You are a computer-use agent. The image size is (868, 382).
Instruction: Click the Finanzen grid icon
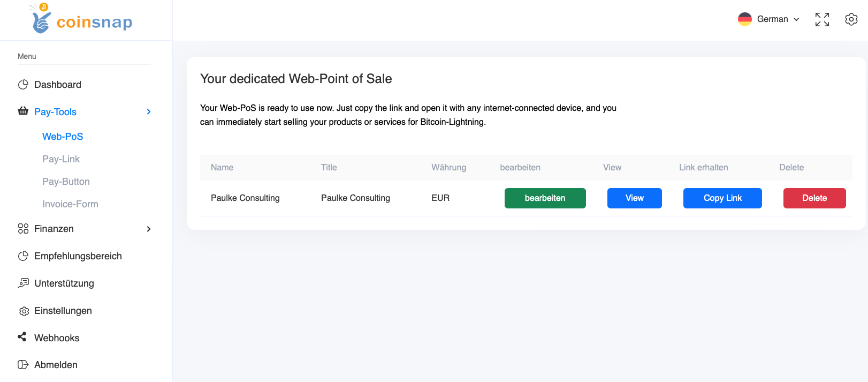tap(23, 229)
